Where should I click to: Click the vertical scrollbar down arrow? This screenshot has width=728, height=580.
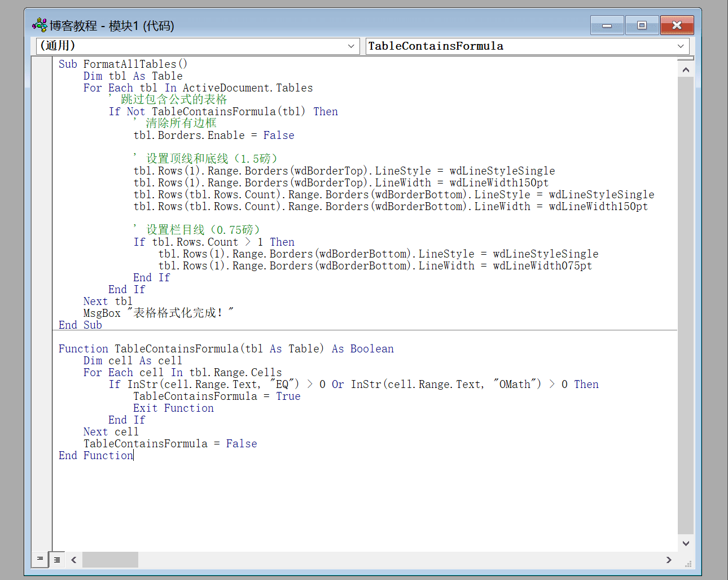coord(686,543)
